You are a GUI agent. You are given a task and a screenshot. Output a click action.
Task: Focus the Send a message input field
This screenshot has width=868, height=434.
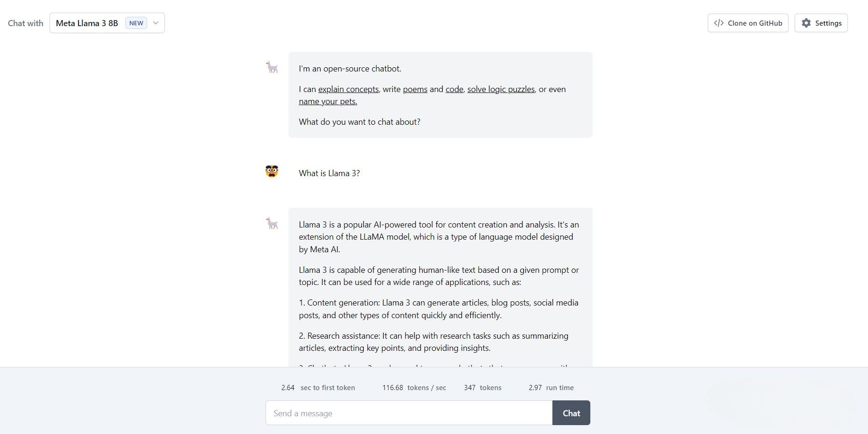pos(409,413)
